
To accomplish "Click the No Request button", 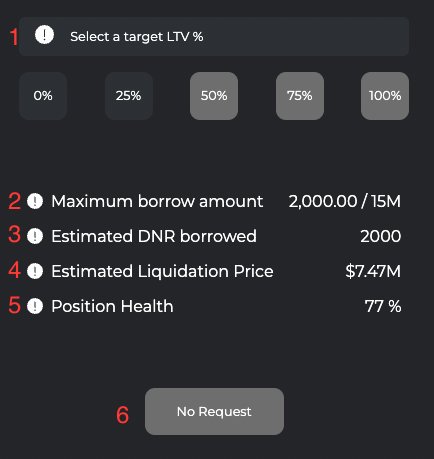I will tap(214, 411).
